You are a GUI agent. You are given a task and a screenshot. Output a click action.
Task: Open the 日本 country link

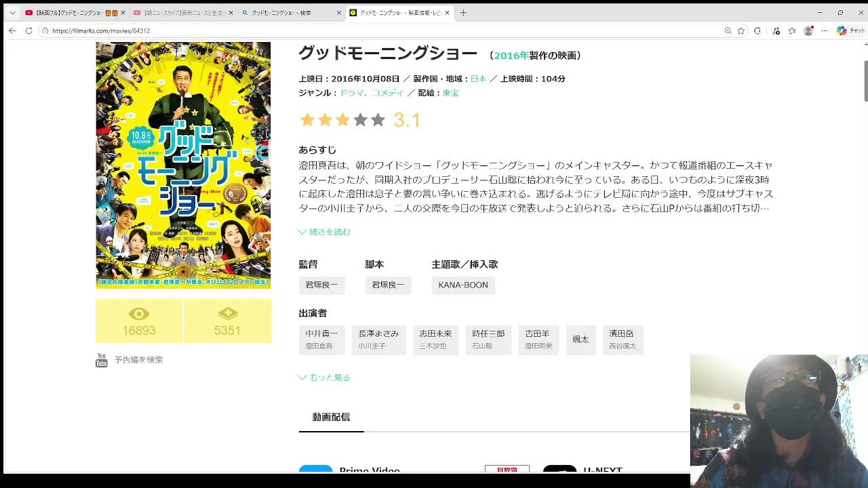pyautogui.click(x=478, y=79)
